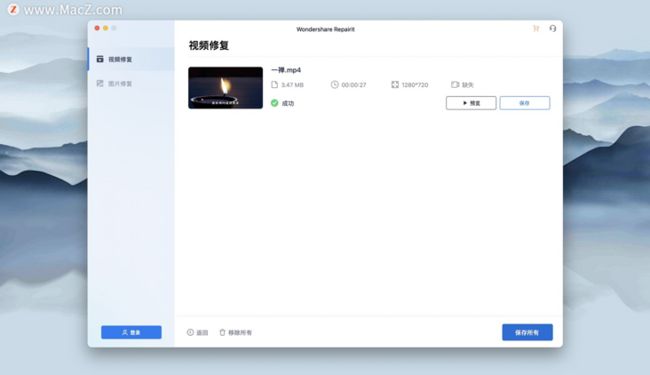Click the candle video thumbnail
650x375 pixels.
pos(226,88)
